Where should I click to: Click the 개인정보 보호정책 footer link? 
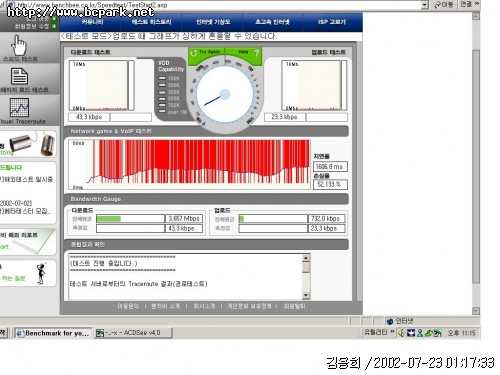pos(249,306)
